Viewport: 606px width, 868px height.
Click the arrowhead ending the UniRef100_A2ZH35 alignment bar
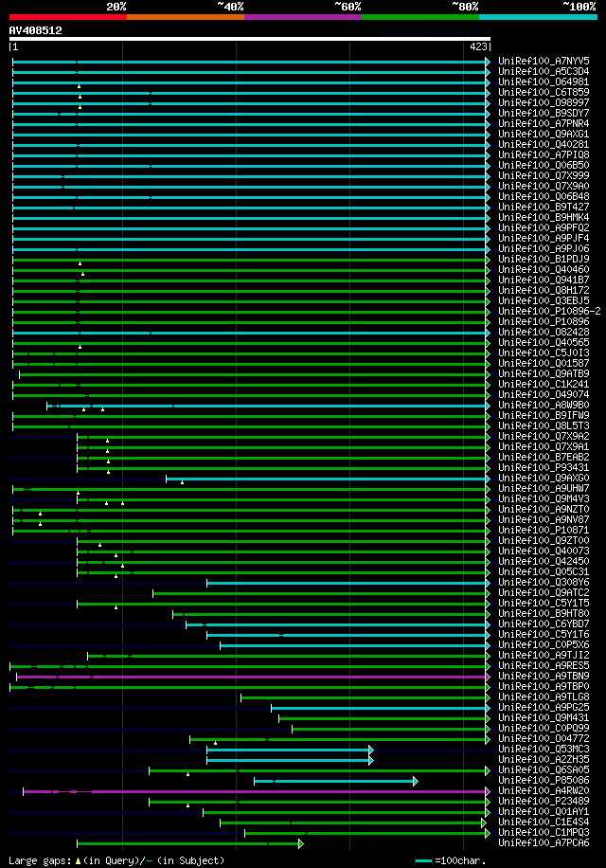[x=371, y=761]
